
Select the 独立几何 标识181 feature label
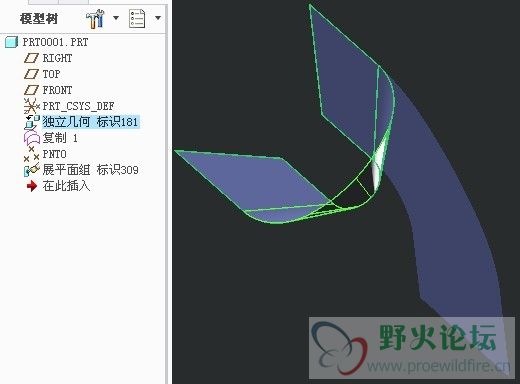point(90,122)
